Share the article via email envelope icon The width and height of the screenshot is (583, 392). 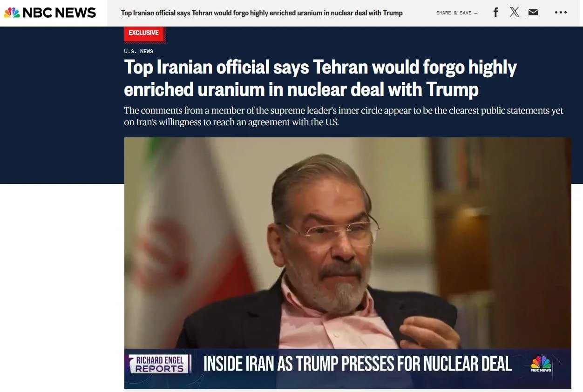[533, 13]
